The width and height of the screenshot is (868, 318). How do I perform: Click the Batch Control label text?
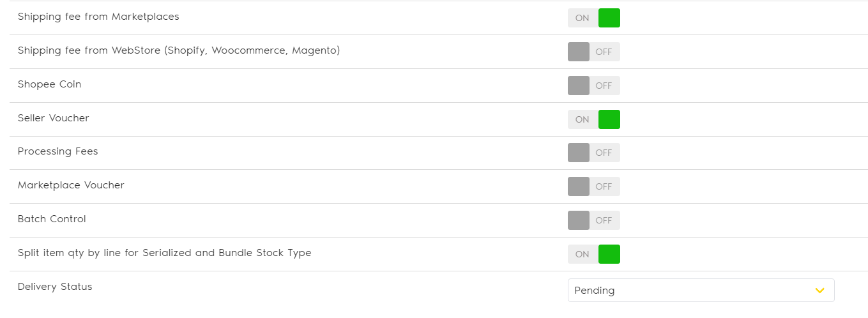52,219
